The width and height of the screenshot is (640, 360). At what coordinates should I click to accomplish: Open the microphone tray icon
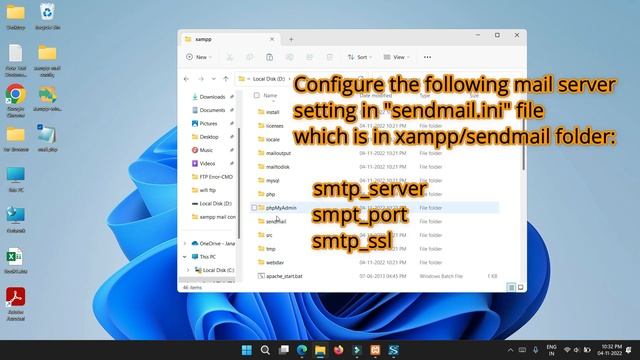point(536,350)
